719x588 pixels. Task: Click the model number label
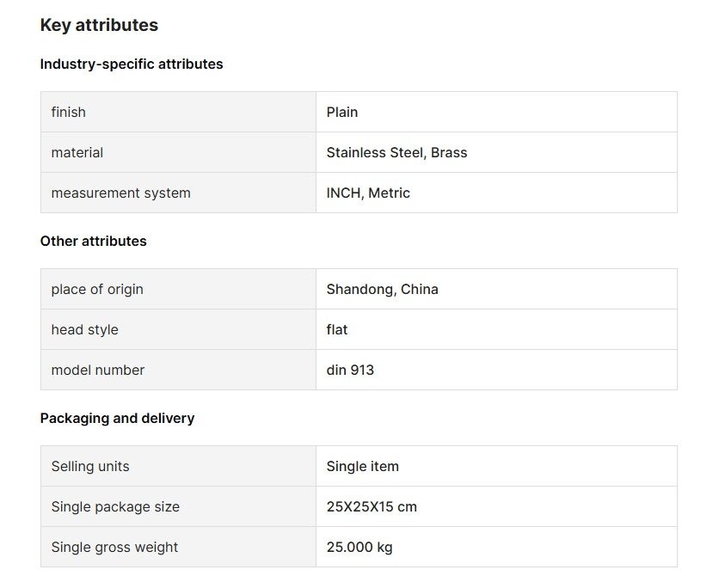(x=98, y=371)
